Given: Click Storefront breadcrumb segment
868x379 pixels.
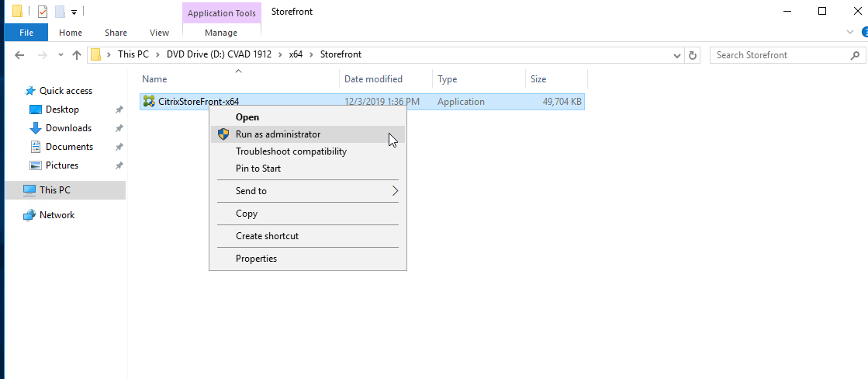Looking at the screenshot, I should 341,55.
